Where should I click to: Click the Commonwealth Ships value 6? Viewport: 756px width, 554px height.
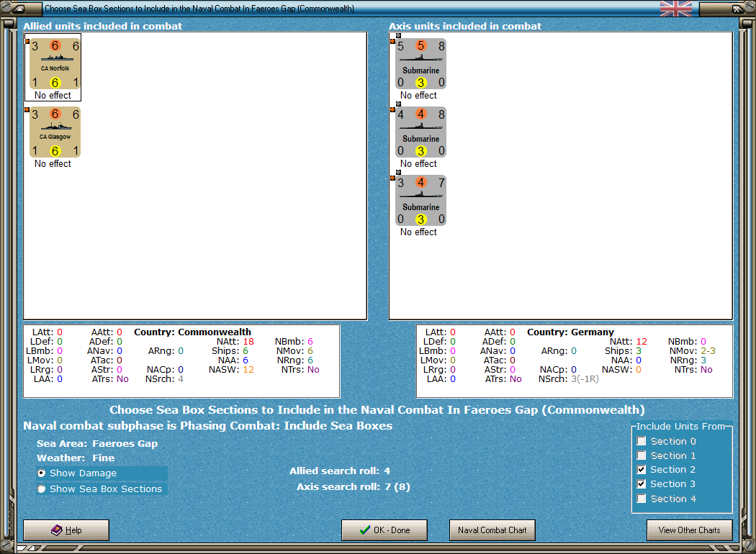tap(246, 350)
